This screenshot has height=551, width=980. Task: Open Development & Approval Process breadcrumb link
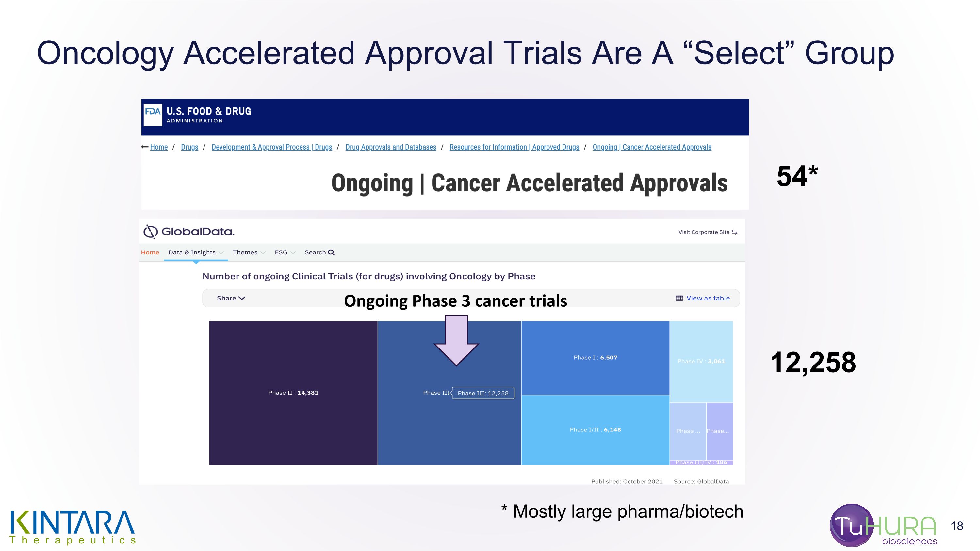point(272,147)
